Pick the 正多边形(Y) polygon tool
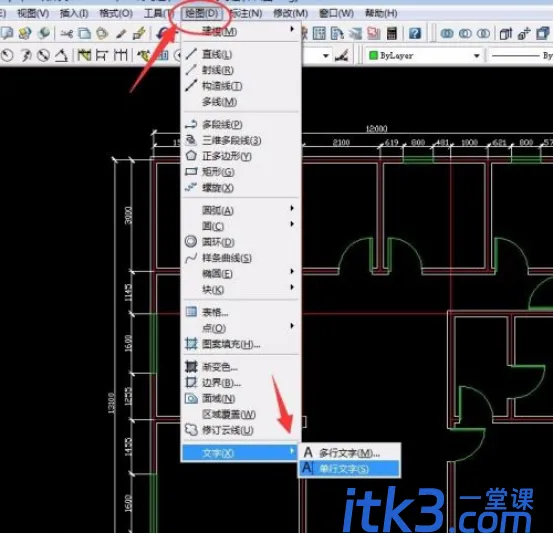Image resolution: width=554 pixels, height=534 pixels. pyautogui.click(x=240, y=156)
